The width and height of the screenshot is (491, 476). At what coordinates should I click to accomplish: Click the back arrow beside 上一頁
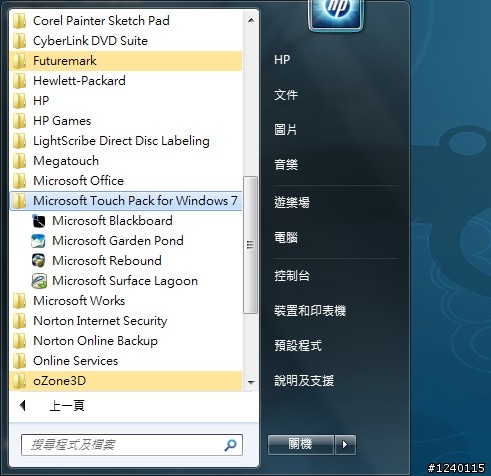23,406
